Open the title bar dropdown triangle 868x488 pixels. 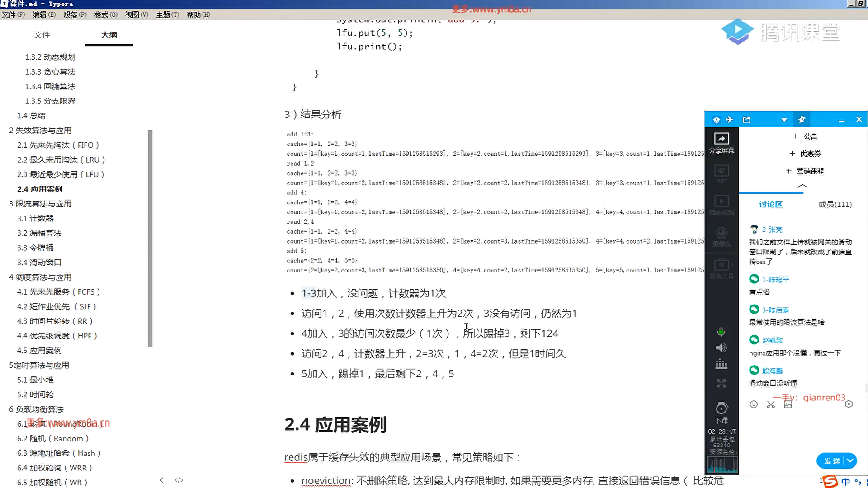784,120
